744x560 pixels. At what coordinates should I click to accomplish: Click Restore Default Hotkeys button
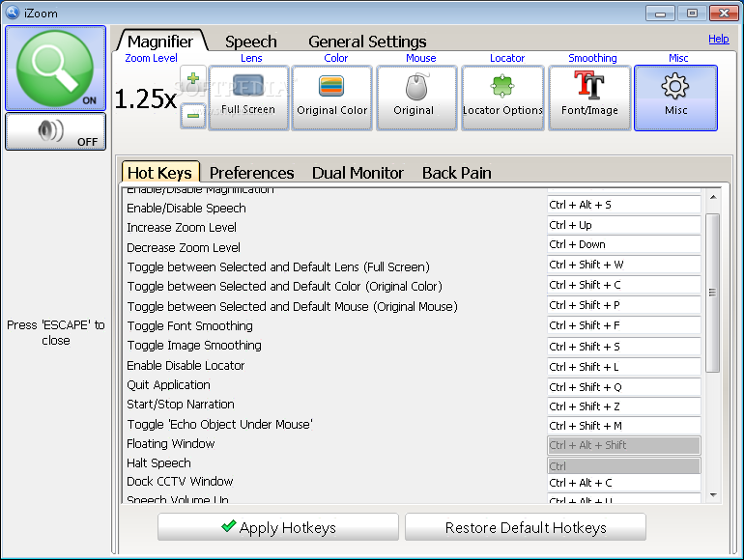[x=526, y=527]
